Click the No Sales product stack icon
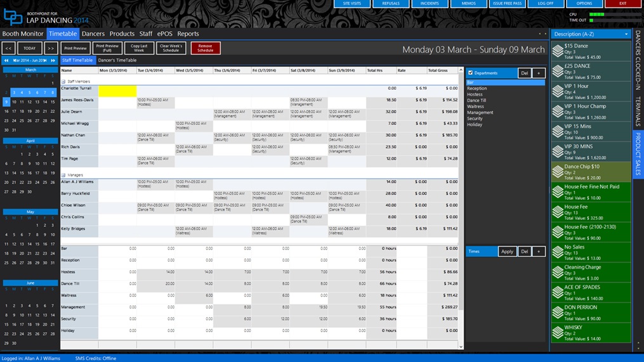 [x=557, y=252]
